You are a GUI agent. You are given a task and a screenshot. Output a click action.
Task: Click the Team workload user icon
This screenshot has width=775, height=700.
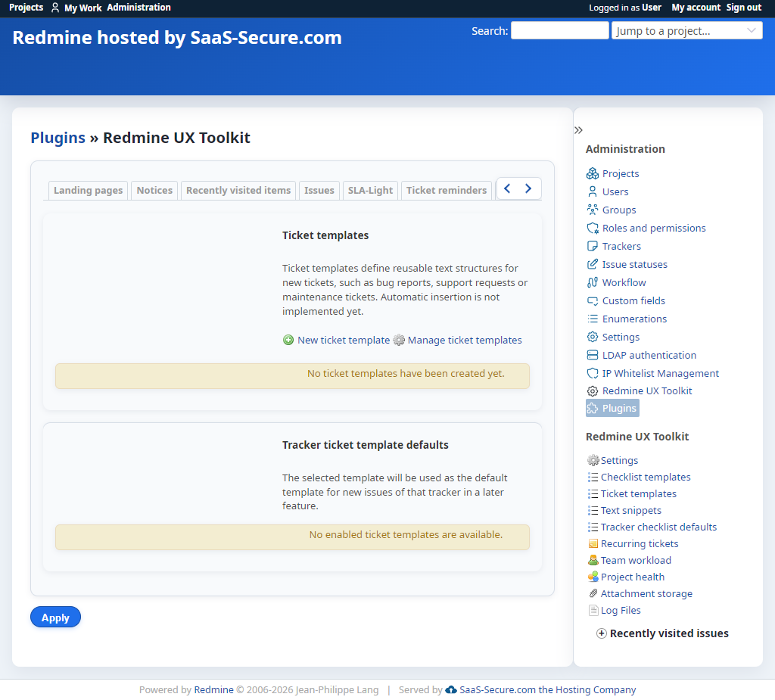[x=593, y=560]
